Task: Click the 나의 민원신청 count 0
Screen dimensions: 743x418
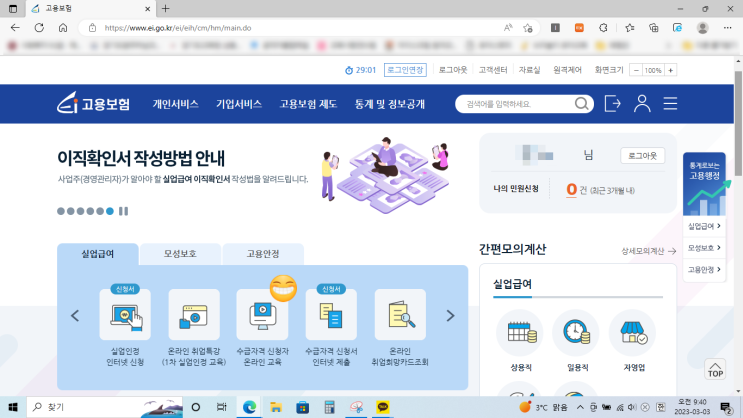Action: point(571,189)
